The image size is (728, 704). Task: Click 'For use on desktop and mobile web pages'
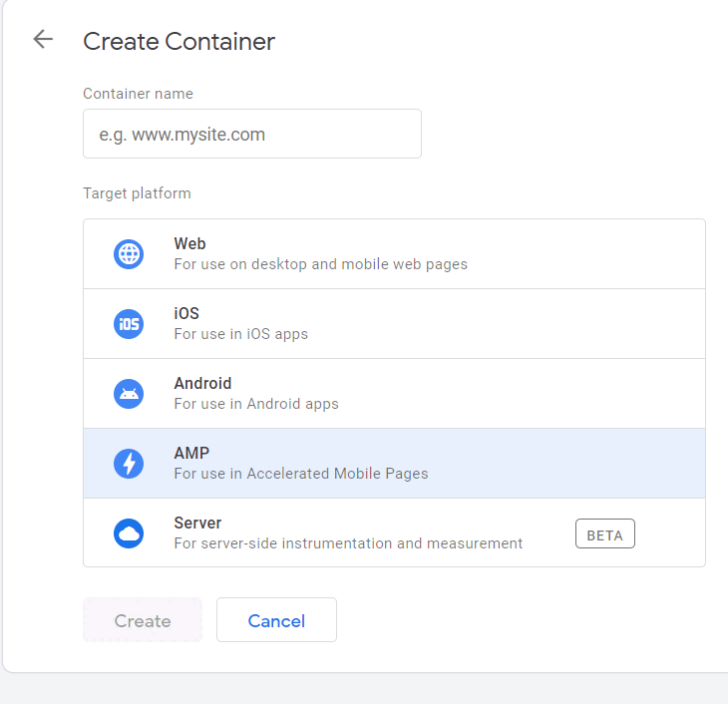point(321,264)
